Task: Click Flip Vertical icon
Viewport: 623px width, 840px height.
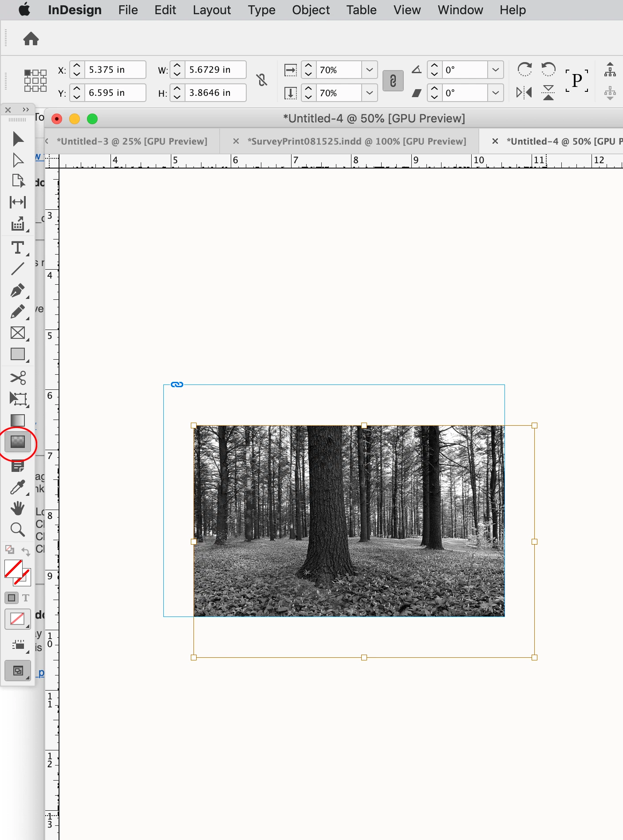Action: click(x=548, y=93)
